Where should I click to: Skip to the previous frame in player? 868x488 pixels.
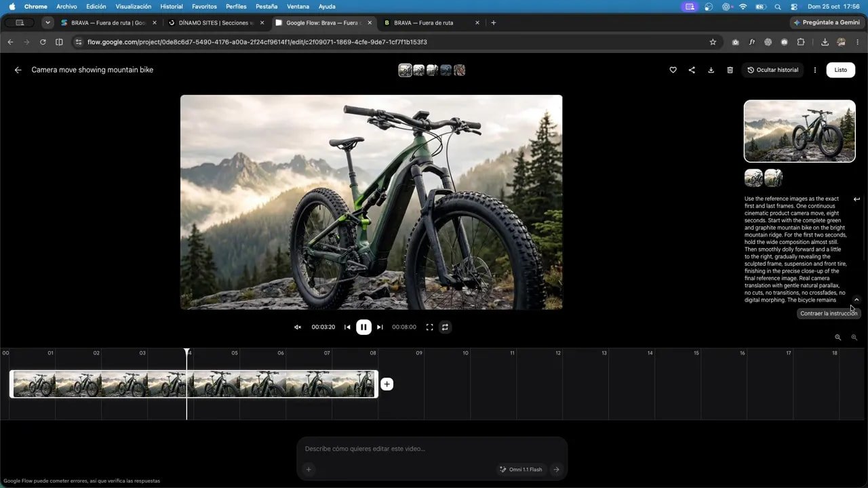tap(347, 327)
